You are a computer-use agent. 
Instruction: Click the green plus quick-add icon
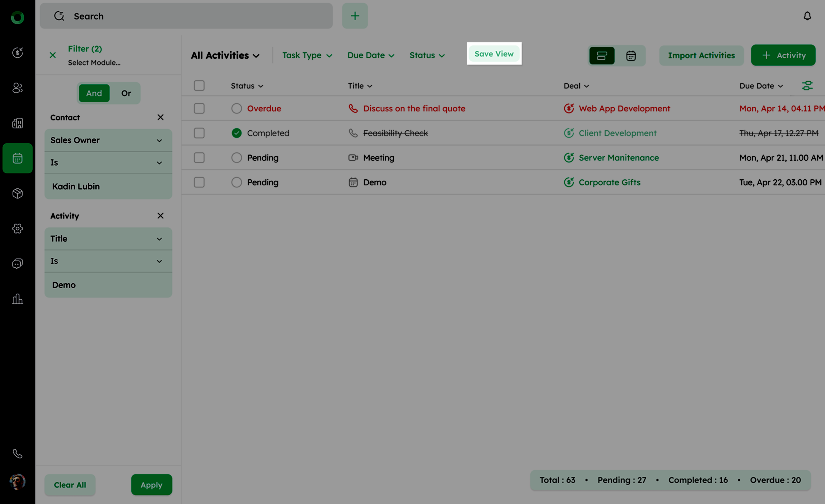coord(355,16)
